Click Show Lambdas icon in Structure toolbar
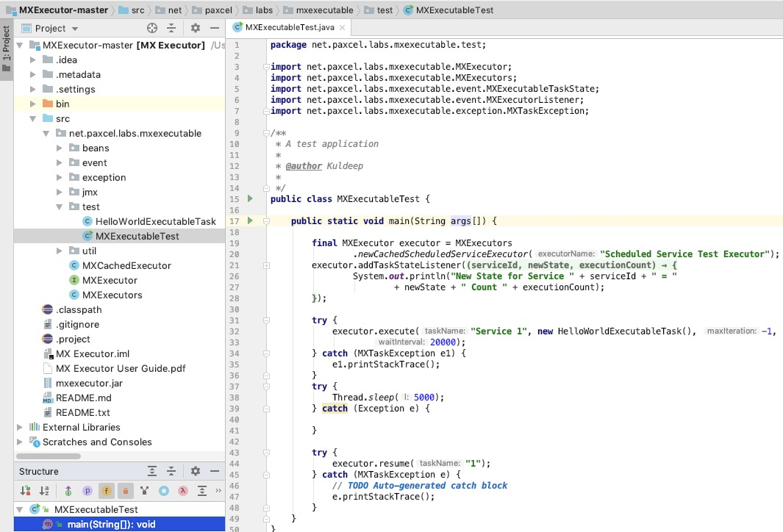783x532 pixels. point(183,491)
